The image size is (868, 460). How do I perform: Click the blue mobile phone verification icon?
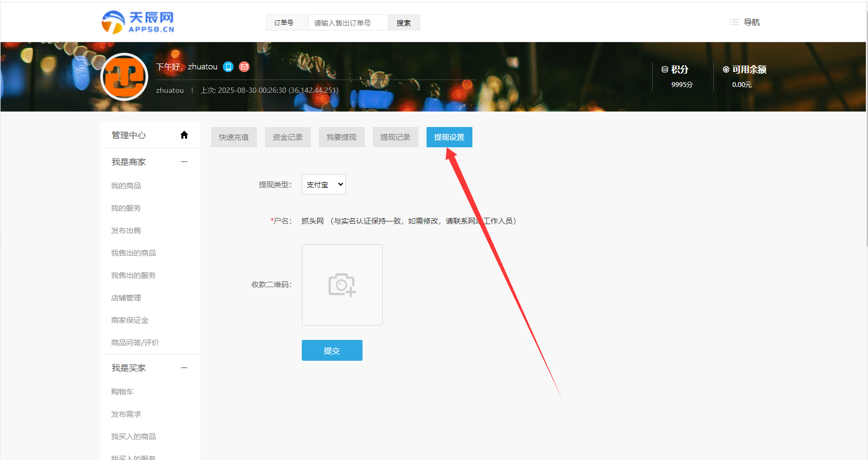[228, 67]
